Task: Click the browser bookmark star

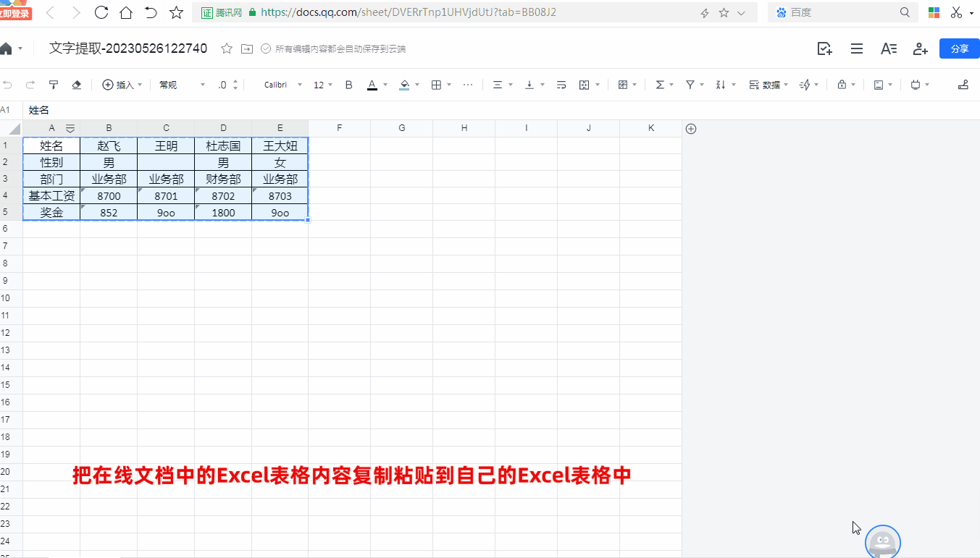Action: [176, 12]
